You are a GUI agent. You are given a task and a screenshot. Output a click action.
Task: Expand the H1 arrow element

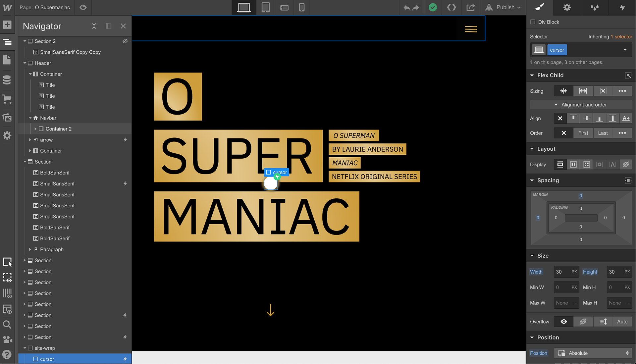tap(30, 140)
